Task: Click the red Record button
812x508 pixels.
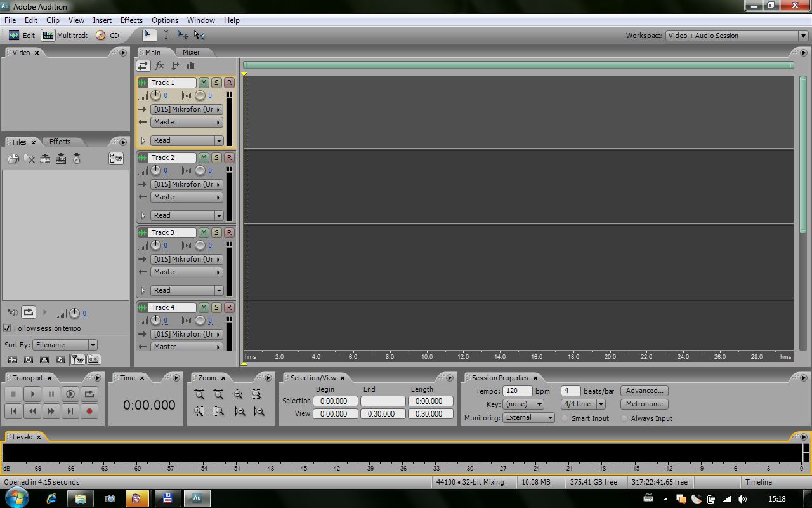Action: (x=89, y=411)
